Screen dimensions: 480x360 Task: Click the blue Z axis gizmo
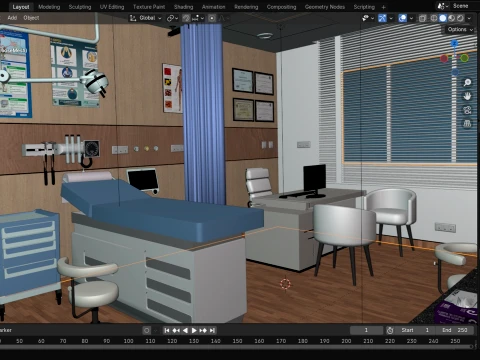point(454,43)
